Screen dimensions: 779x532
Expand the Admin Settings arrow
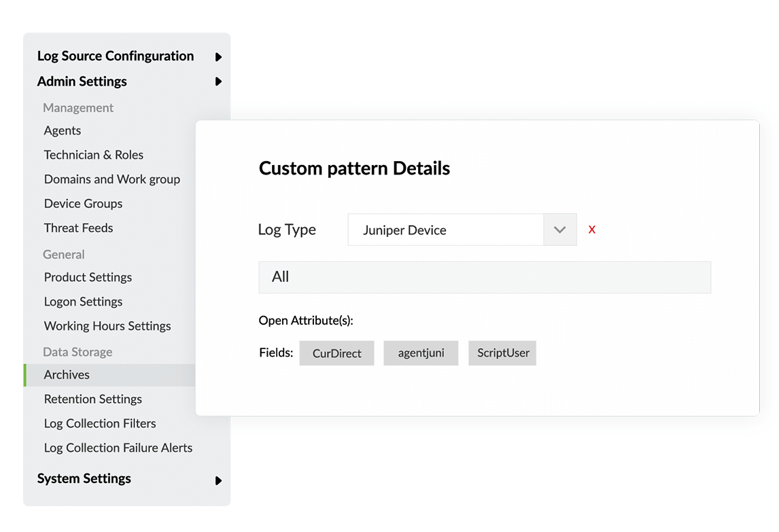(x=218, y=82)
